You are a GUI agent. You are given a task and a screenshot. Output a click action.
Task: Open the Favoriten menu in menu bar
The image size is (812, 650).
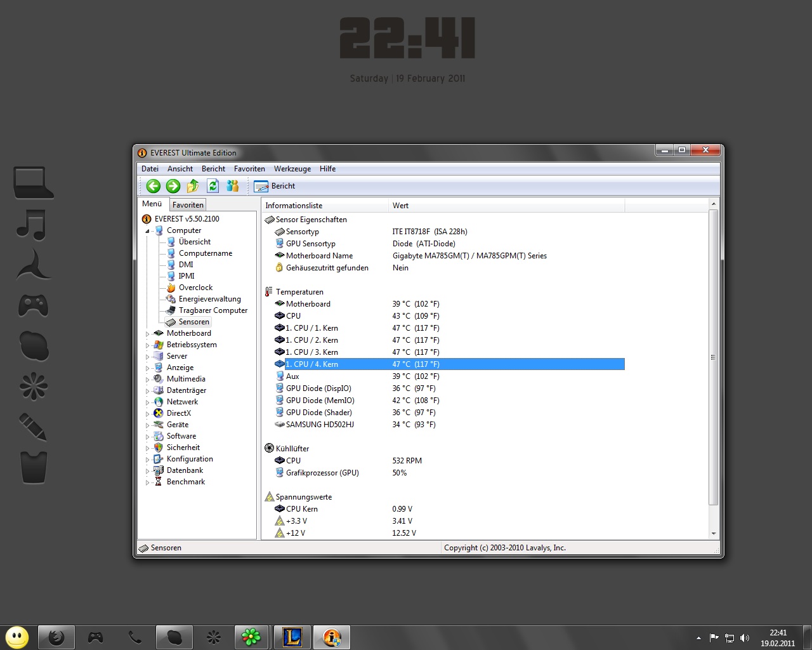[x=249, y=169]
